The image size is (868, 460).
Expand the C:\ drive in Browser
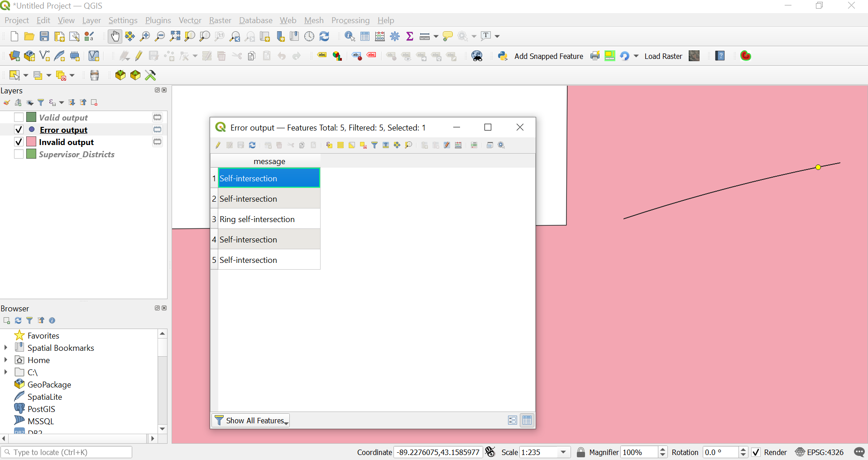(6, 372)
